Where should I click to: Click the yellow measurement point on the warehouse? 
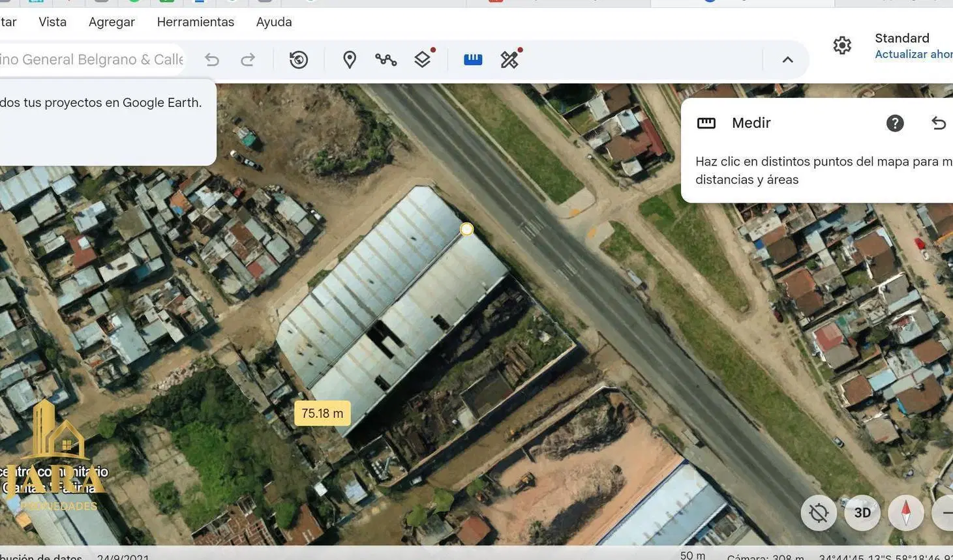(x=466, y=229)
